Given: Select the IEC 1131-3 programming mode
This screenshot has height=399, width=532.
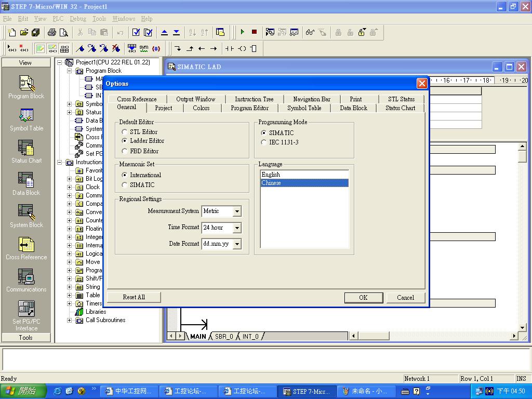Looking at the screenshot, I should (263, 142).
